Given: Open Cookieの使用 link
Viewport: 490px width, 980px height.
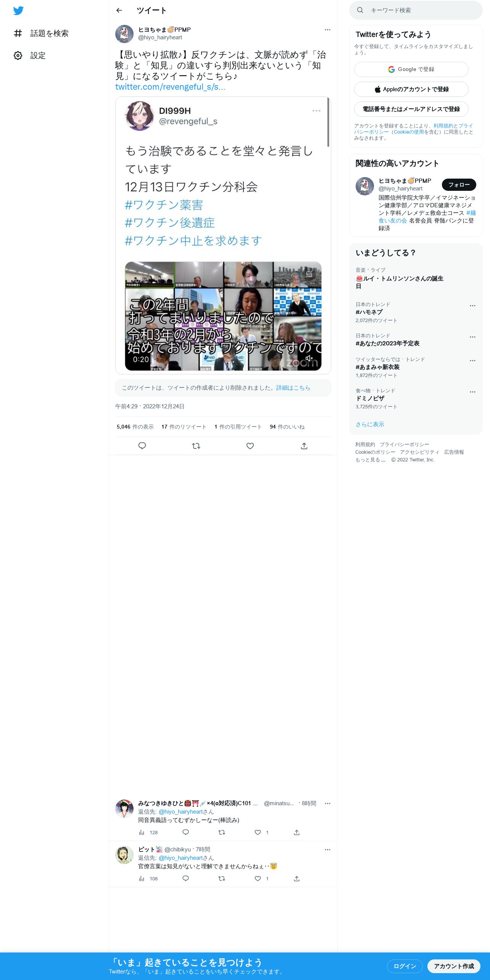Looking at the screenshot, I should (409, 132).
